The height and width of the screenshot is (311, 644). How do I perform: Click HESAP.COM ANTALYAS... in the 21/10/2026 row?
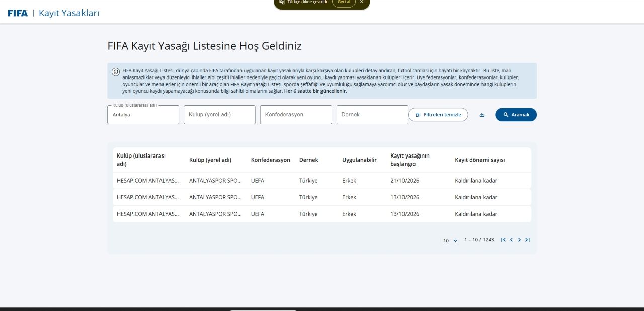(x=148, y=181)
